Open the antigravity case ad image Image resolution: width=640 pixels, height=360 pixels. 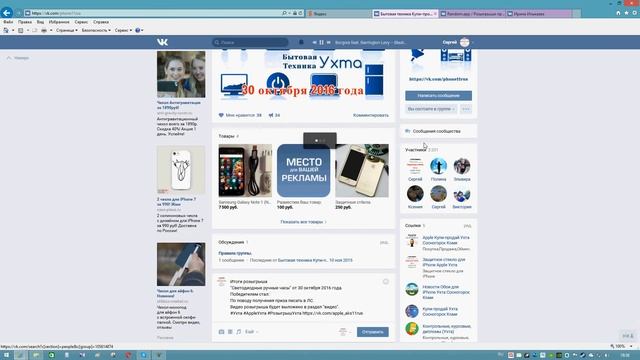pyautogui.click(x=181, y=74)
